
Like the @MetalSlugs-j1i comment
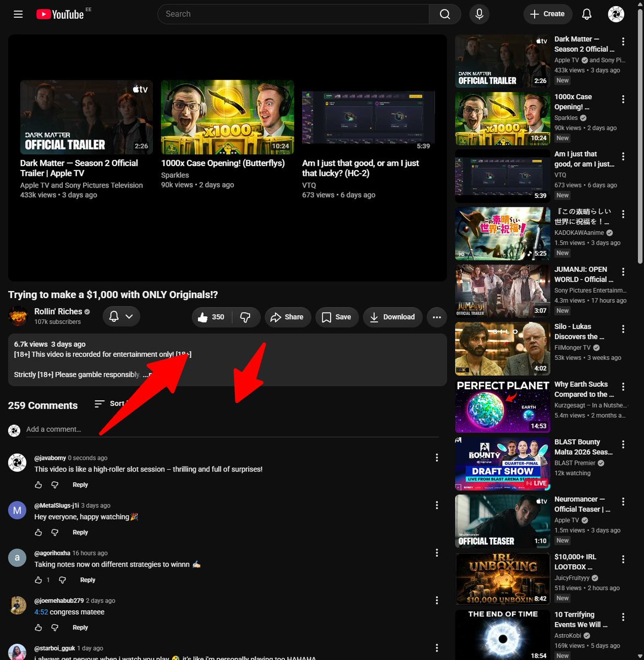pos(38,532)
